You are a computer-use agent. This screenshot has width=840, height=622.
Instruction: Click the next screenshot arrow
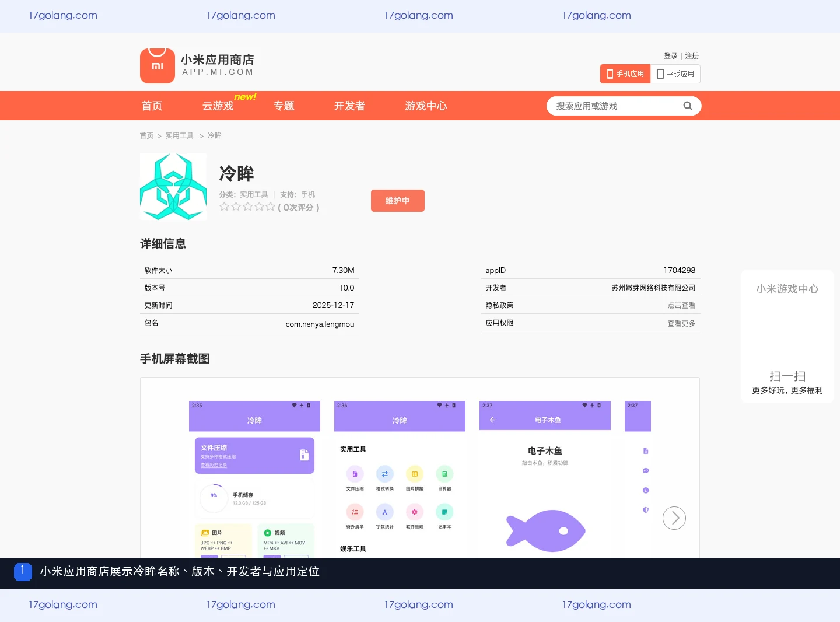(x=674, y=518)
